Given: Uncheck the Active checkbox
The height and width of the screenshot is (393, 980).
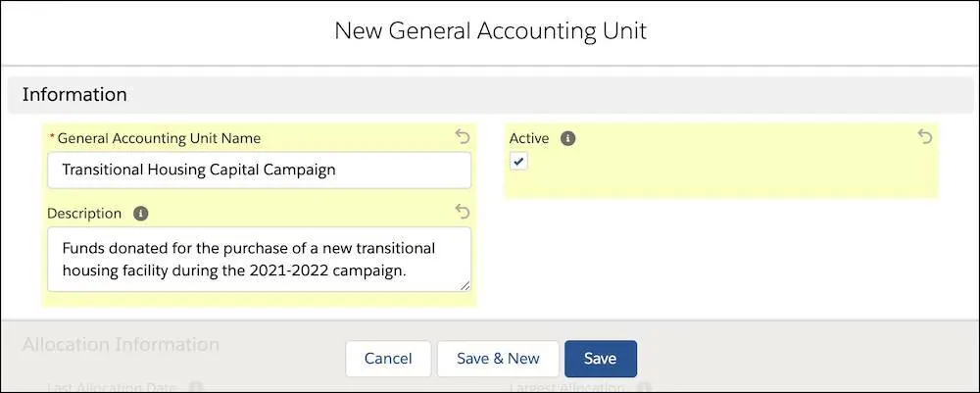Looking at the screenshot, I should point(519,162).
